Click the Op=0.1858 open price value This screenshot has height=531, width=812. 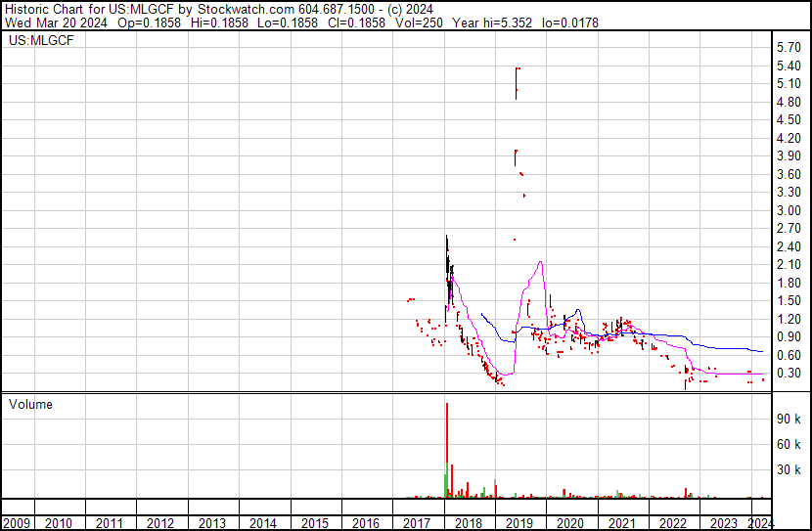click(149, 22)
